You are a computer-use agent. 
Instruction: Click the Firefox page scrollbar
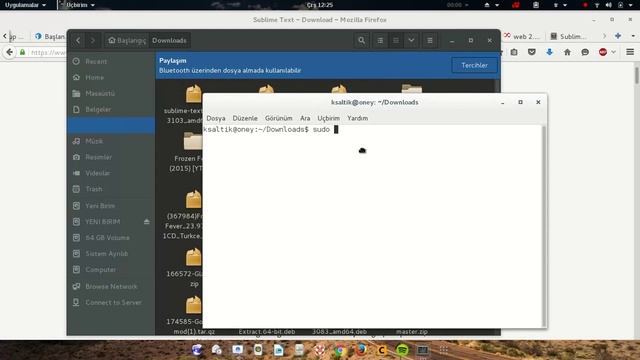tap(637, 76)
